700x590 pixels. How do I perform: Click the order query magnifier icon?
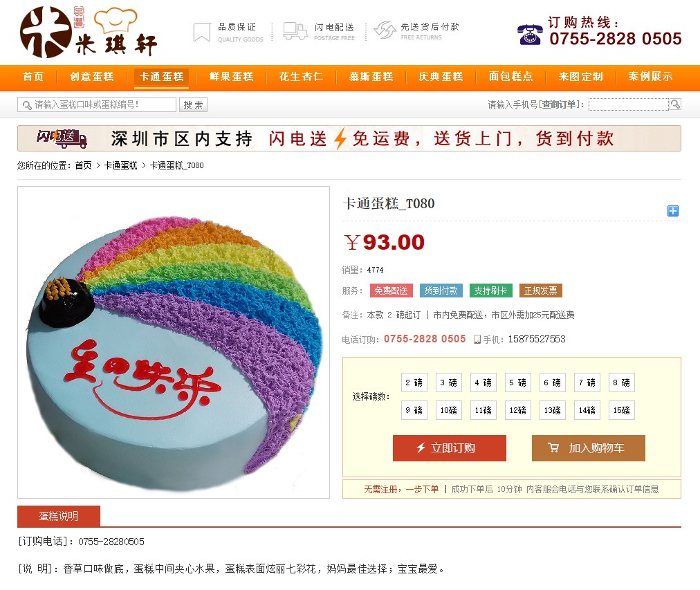675,104
